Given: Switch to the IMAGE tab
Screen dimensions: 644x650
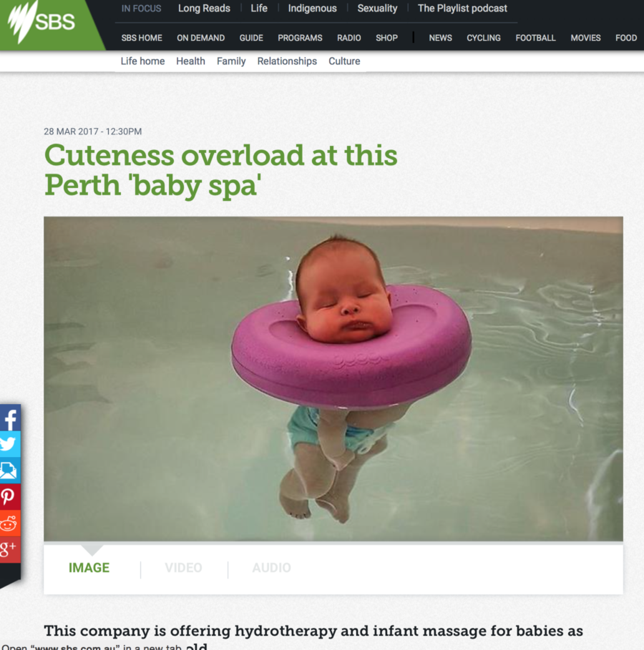Looking at the screenshot, I should click(x=89, y=568).
